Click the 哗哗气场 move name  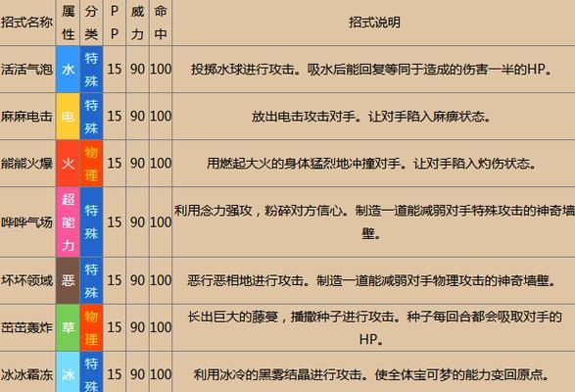pyautogui.click(x=27, y=221)
